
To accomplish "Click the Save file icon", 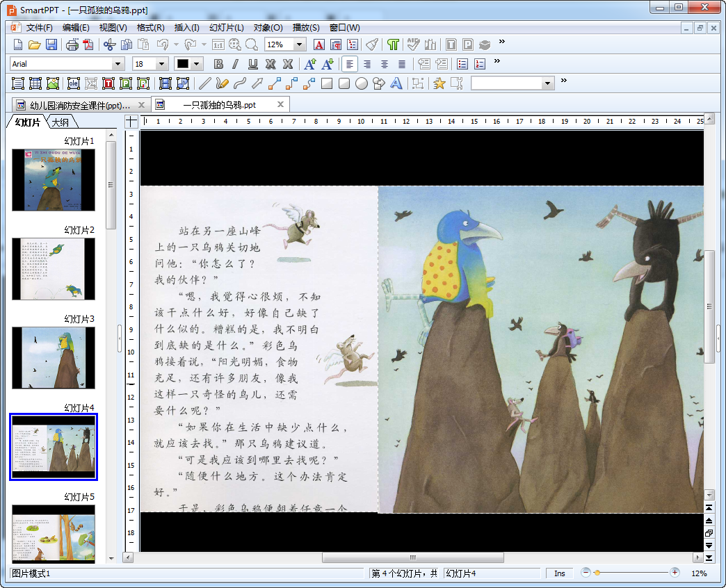I will [x=51, y=44].
